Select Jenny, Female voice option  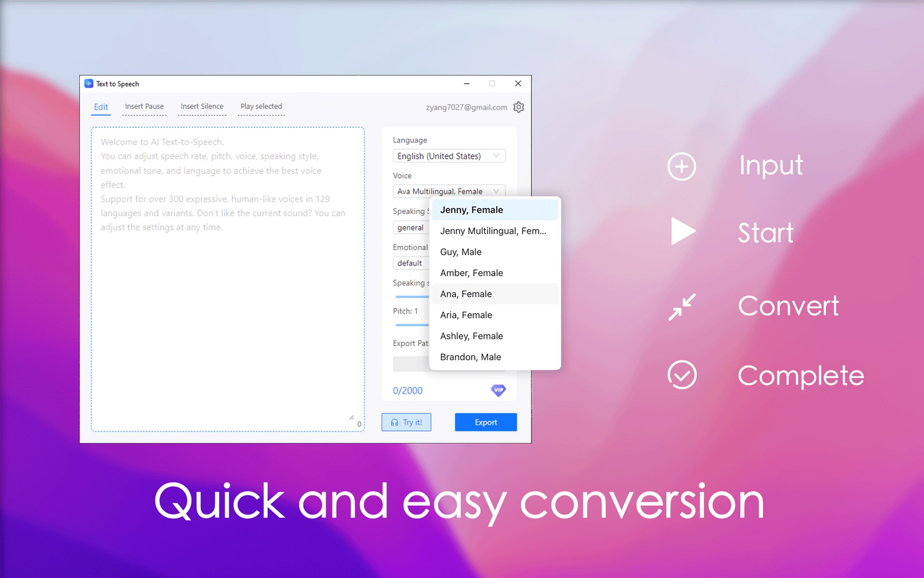pyautogui.click(x=471, y=210)
